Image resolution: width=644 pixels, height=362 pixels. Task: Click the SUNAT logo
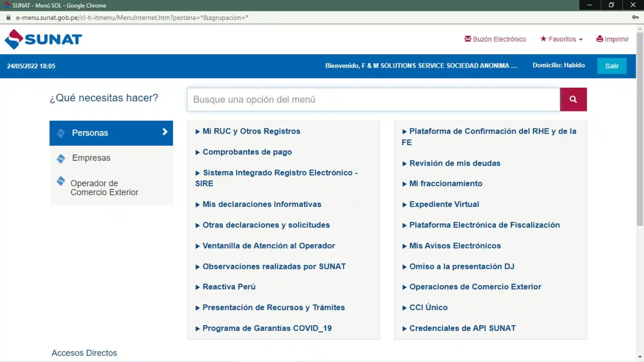click(x=43, y=39)
